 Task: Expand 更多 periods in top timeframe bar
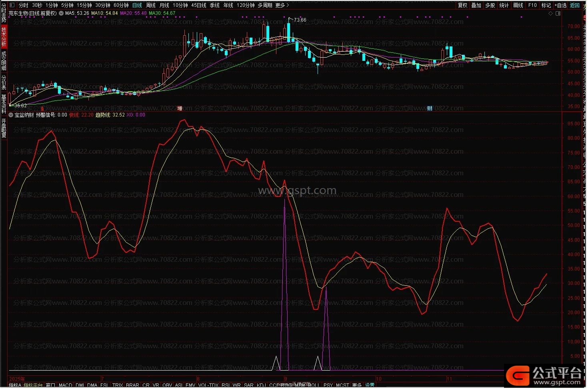[x=282, y=5]
